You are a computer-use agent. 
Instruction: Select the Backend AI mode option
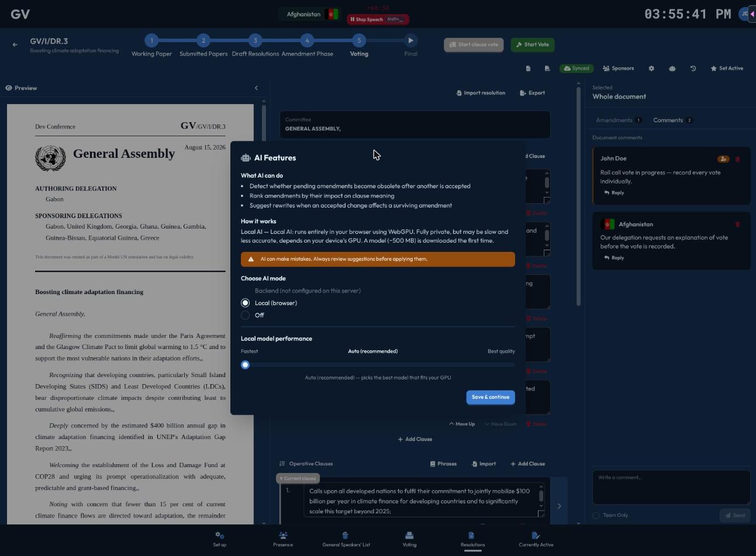[x=308, y=291]
